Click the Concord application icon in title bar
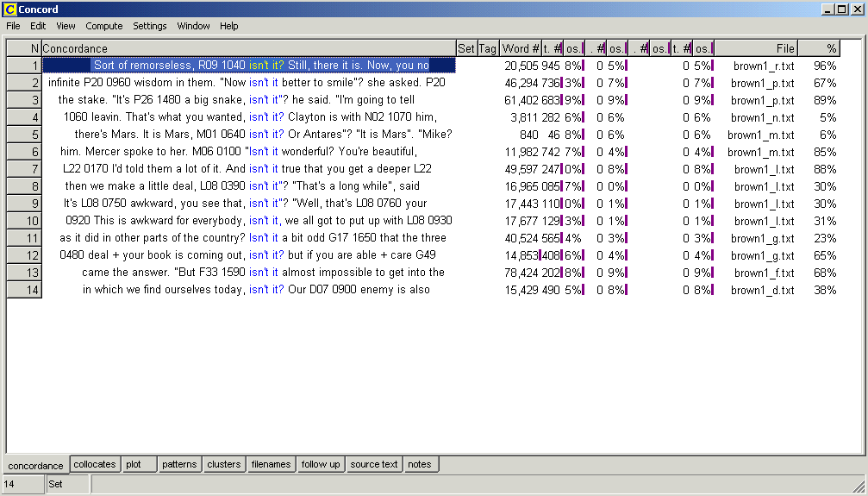This screenshot has width=868, height=496. 10,9
